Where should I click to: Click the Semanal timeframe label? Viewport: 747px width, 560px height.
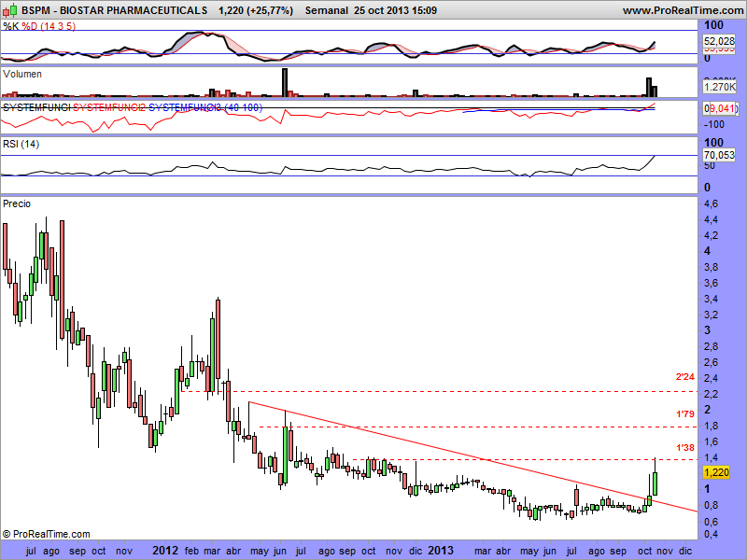[326, 10]
